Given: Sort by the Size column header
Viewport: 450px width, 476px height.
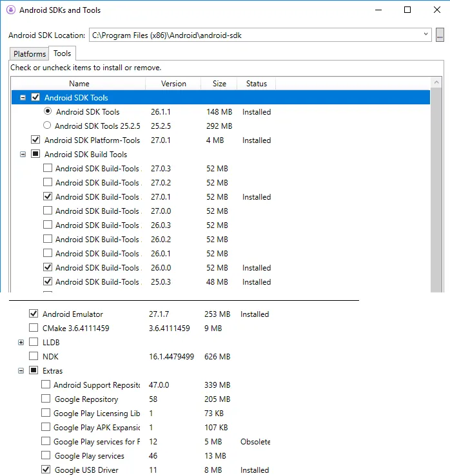Looking at the screenshot, I should click(219, 84).
